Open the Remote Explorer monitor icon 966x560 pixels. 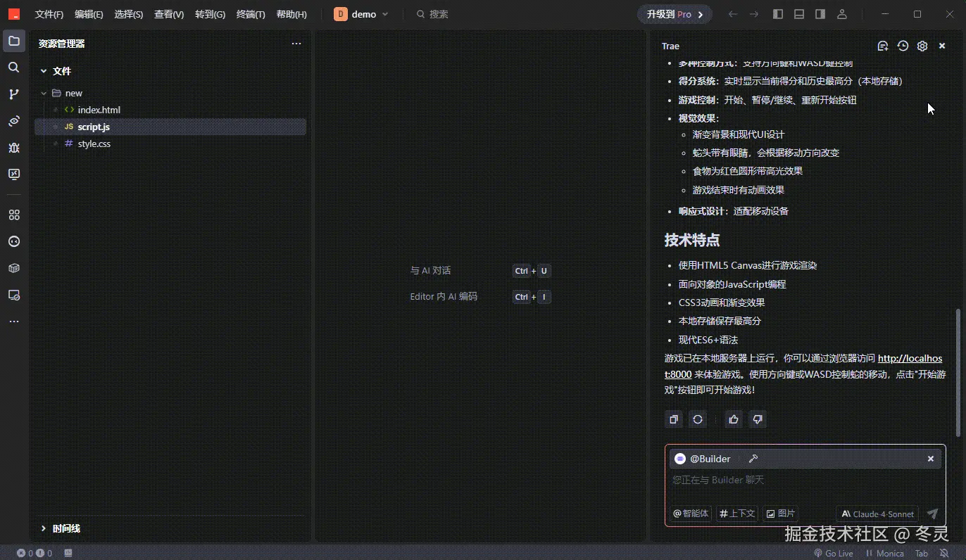pyautogui.click(x=14, y=174)
